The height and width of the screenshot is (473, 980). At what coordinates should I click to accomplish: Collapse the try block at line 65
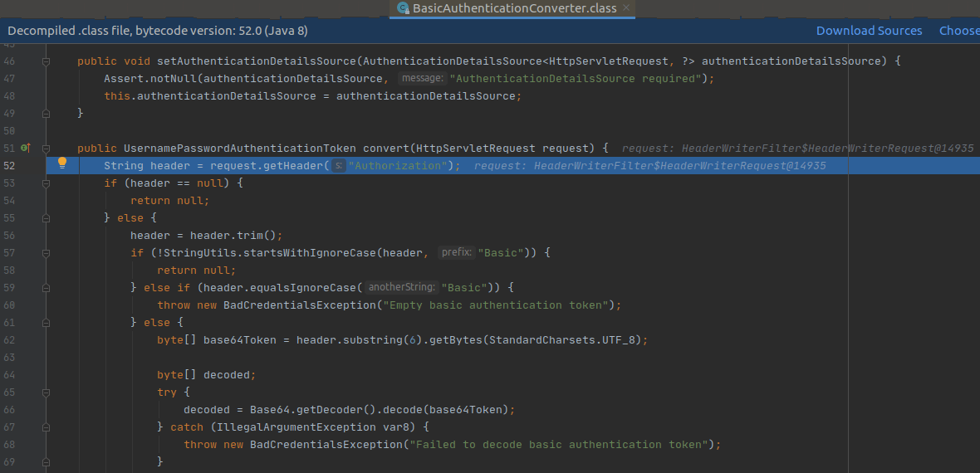coord(46,393)
